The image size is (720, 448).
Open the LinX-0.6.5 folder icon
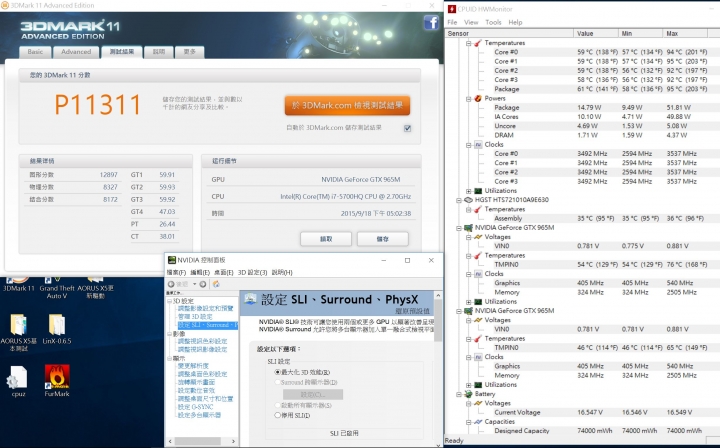pos(56,329)
